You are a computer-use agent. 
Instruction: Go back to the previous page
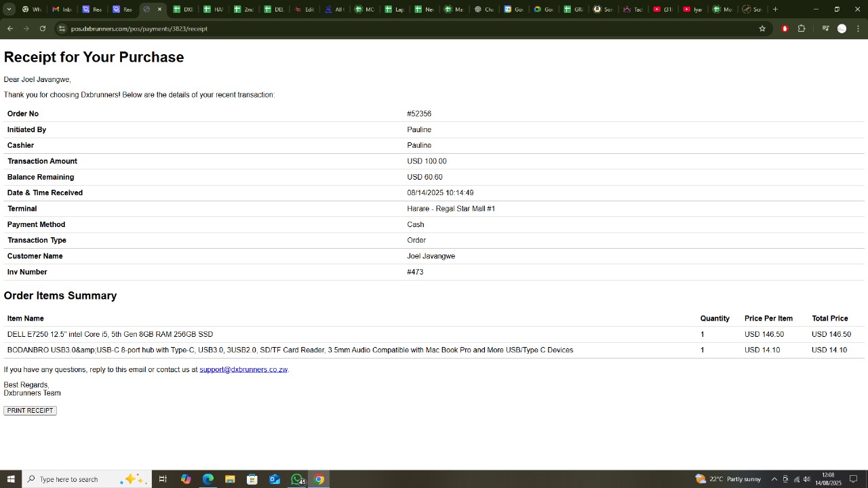(x=9, y=28)
